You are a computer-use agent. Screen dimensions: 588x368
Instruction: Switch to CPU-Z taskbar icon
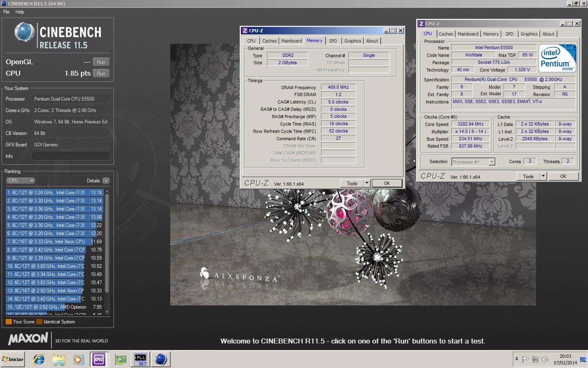coord(99,359)
